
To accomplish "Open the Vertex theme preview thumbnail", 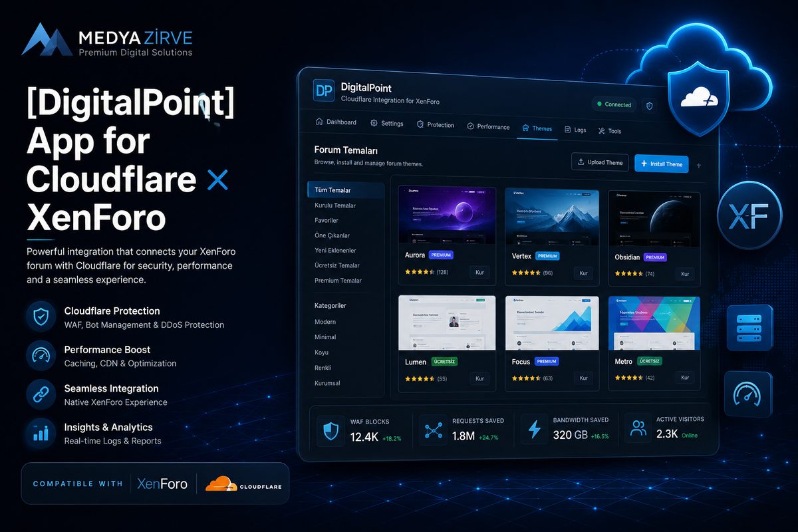I will click(x=552, y=216).
